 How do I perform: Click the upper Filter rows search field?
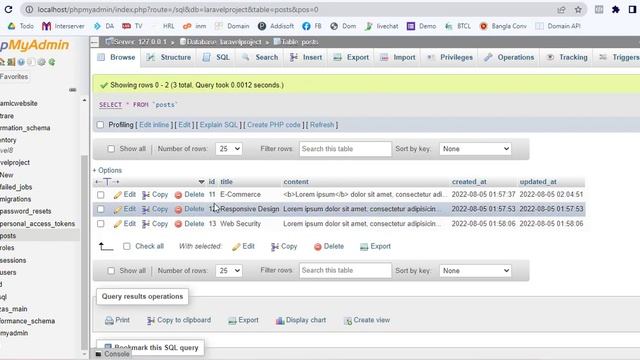click(x=345, y=149)
